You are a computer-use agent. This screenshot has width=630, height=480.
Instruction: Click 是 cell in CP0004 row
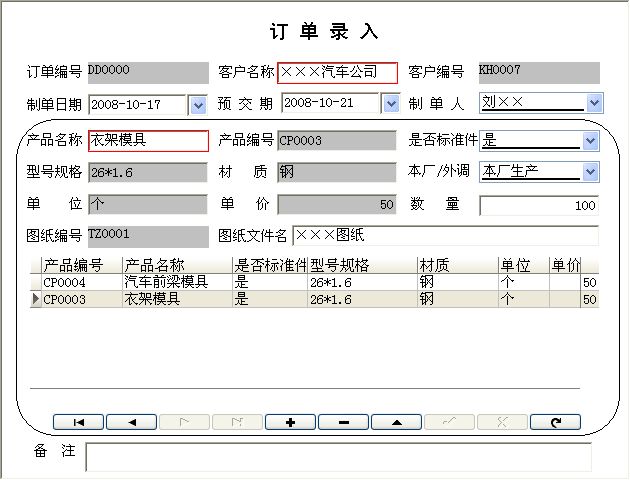[x=270, y=282]
